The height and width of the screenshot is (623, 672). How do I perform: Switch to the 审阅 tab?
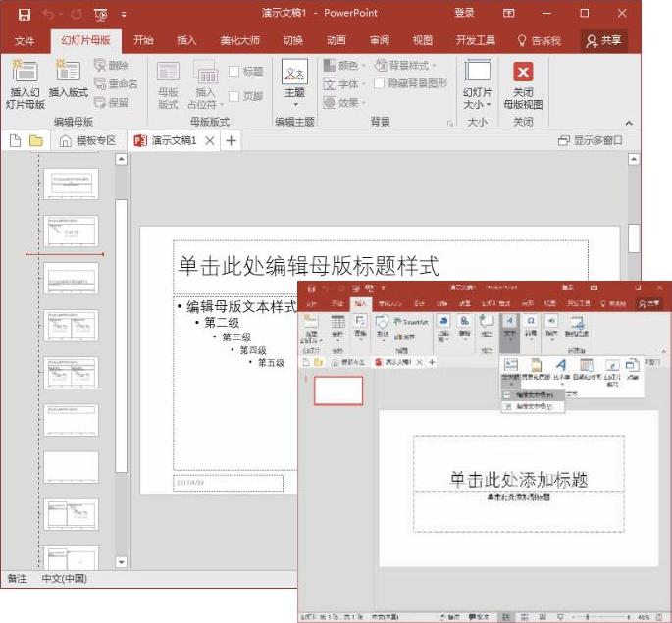[x=380, y=40]
